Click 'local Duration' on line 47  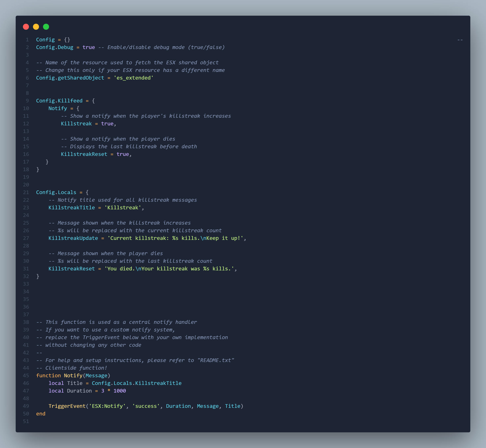[70, 391]
